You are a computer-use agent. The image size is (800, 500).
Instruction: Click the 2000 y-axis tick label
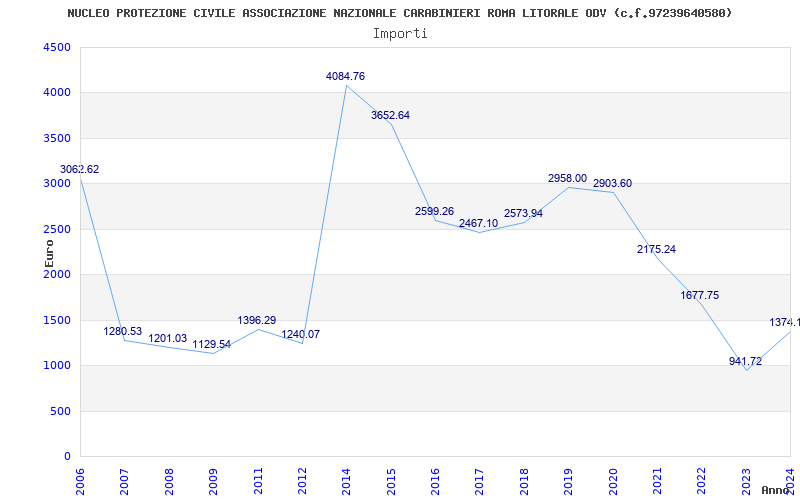click(57, 274)
